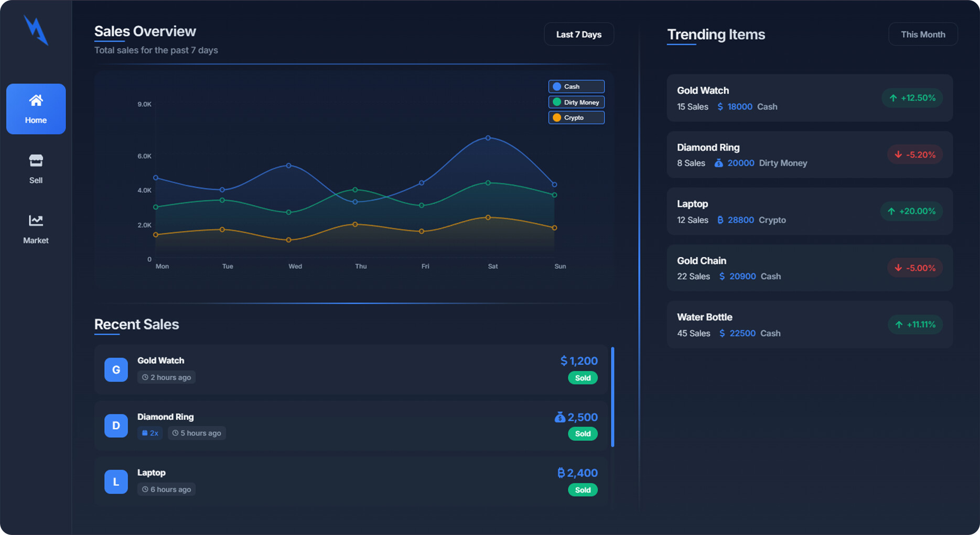
Task: Click the blue G avatar for Gold Watch
Action: (116, 369)
